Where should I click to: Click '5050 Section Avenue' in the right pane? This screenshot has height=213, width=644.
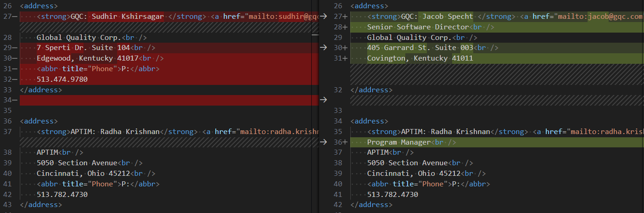pyautogui.click(x=407, y=163)
